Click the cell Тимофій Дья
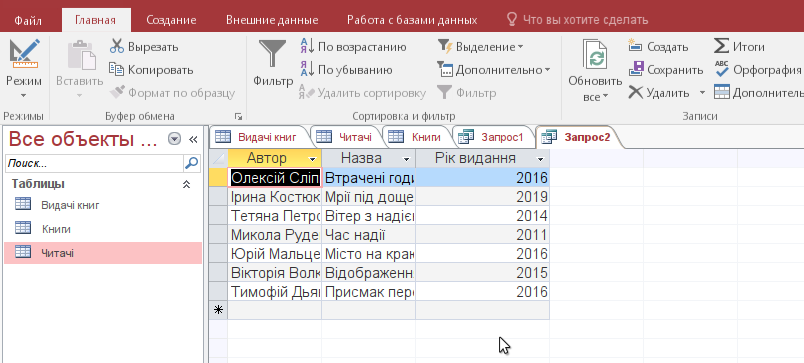The image size is (804, 363). 275,292
